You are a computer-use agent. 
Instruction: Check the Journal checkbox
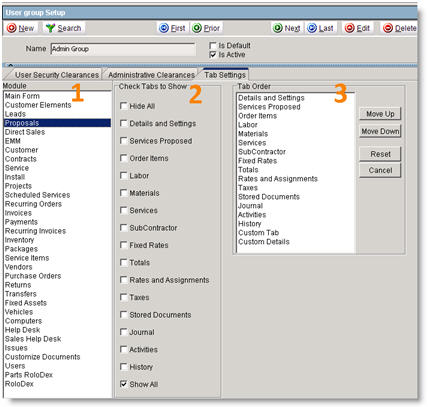[x=124, y=332]
